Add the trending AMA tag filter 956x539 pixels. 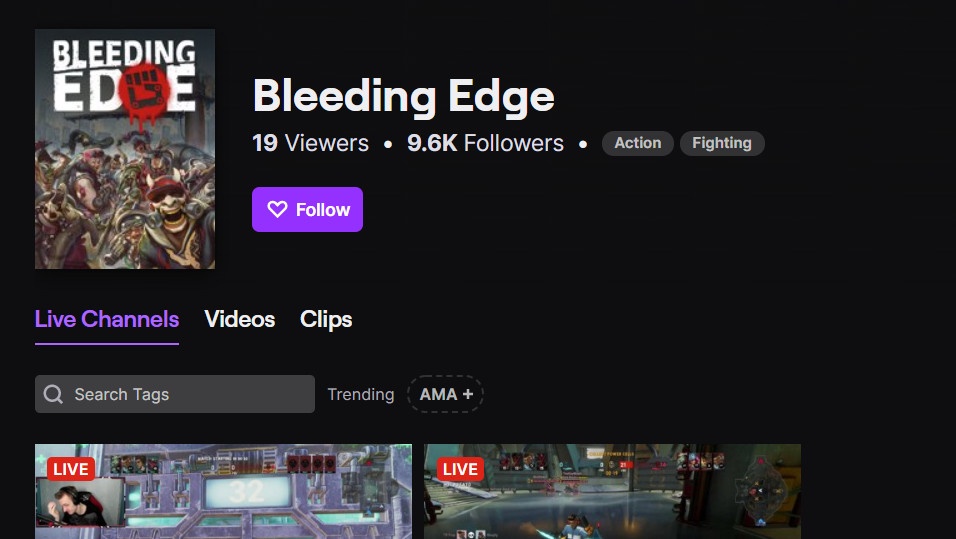click(445, 394)
